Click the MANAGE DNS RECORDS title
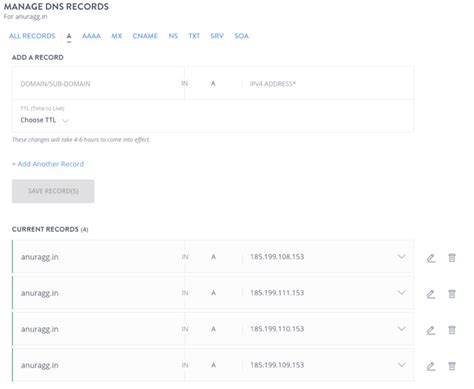The height and width of the screenshot is (389, 474). point(56,7)
